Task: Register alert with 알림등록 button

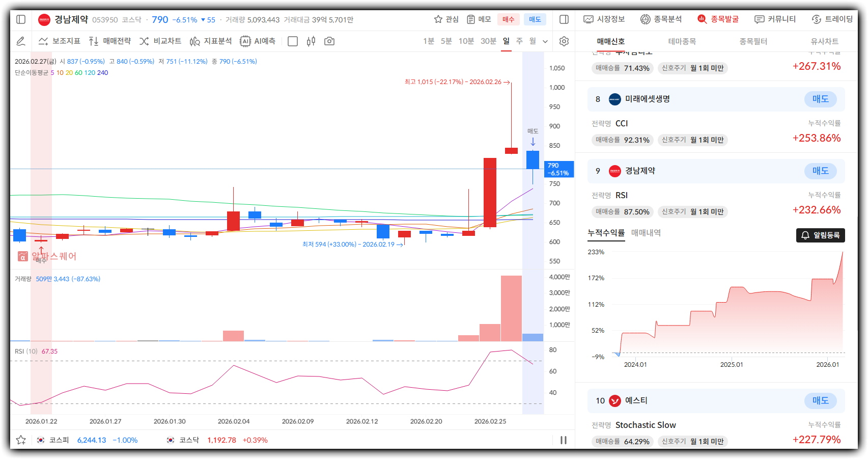Action: click(820, 235)
